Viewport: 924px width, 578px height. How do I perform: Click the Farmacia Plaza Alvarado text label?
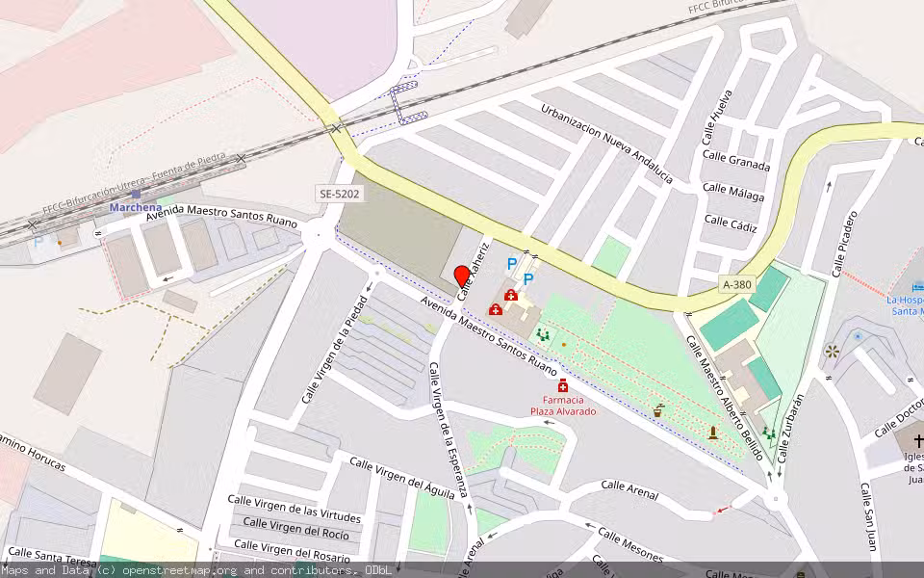563,405
